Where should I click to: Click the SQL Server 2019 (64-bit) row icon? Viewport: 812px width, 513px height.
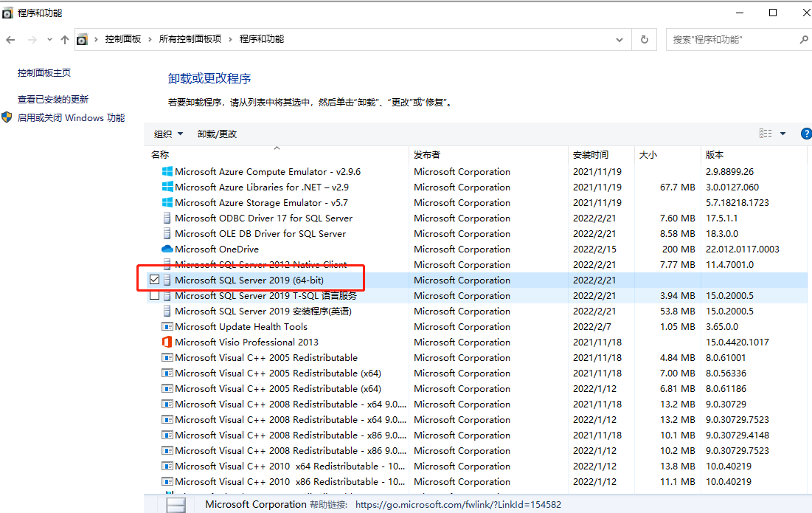[x=167, y=280]
